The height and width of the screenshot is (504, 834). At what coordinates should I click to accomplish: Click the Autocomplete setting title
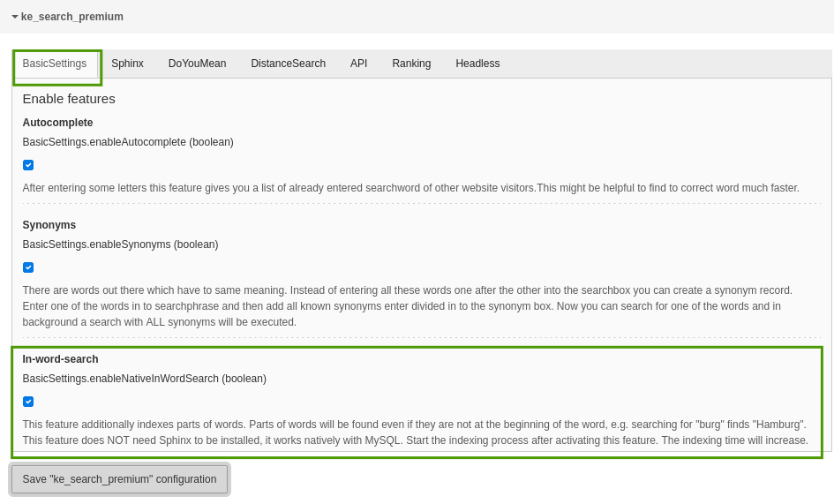(x=57, y=123)
